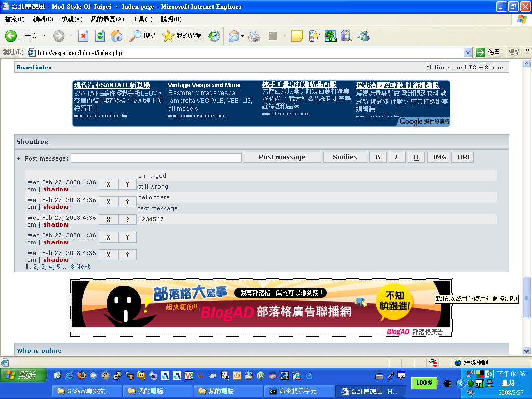The image size is (532, 399).
Task: Open the 編輯(E) Edit menu
Action: click(43, 19)
